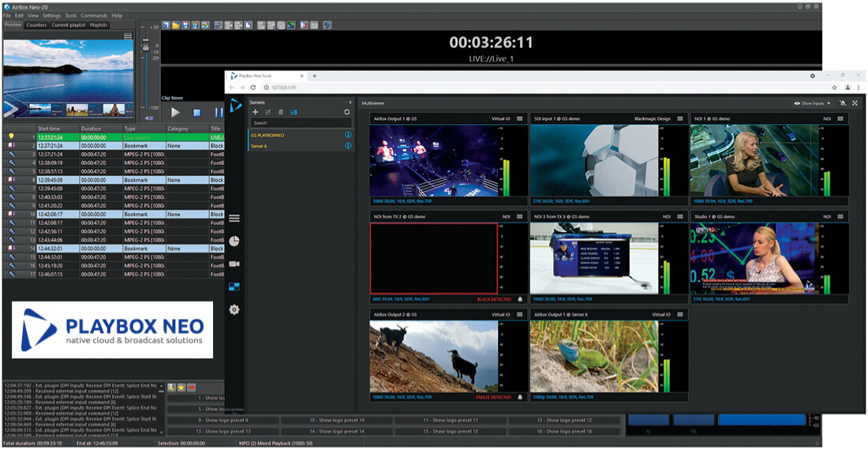
Task: Click the edit server pencil icon
Action: (268, 112)
